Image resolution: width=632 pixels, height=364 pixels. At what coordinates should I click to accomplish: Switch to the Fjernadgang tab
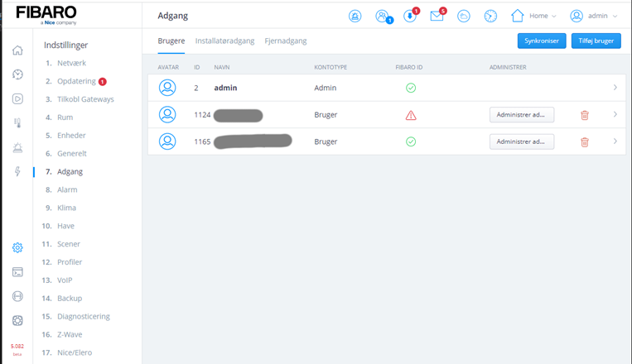tap(284, 41)
